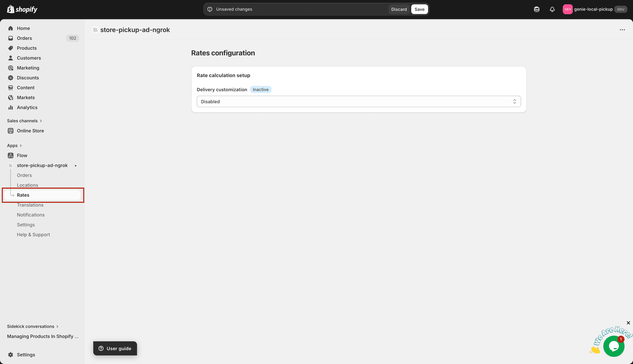Open the store-pickup-ad-ngrok app page options menu
Screen dimensions: 633x364
point(622,30)
